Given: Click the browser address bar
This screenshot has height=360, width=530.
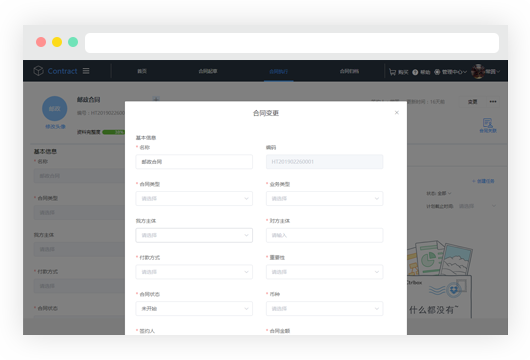Looking at the screenshot, I should coord(292,43).
